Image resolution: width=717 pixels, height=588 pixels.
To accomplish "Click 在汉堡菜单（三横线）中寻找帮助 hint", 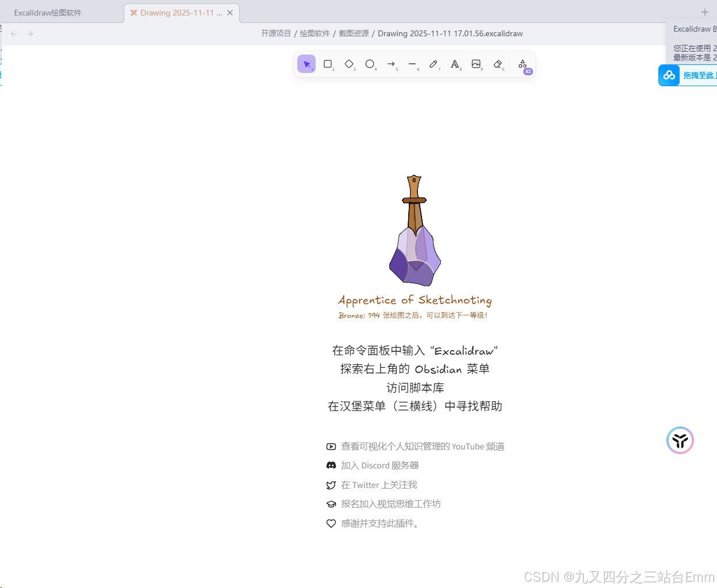I will [x=415, y=406].
